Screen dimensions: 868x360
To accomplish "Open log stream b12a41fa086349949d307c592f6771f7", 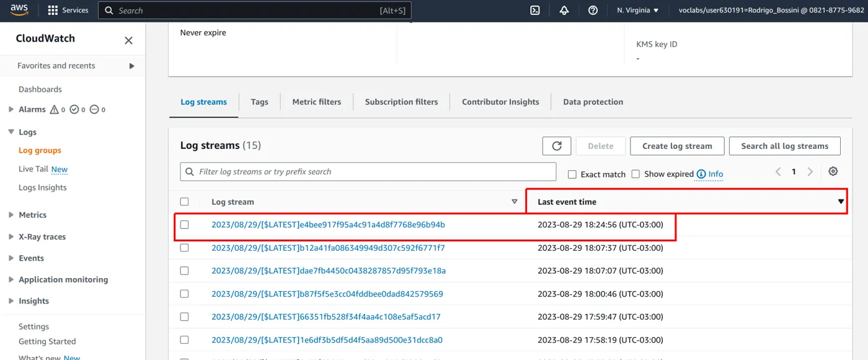I will 328,248.
